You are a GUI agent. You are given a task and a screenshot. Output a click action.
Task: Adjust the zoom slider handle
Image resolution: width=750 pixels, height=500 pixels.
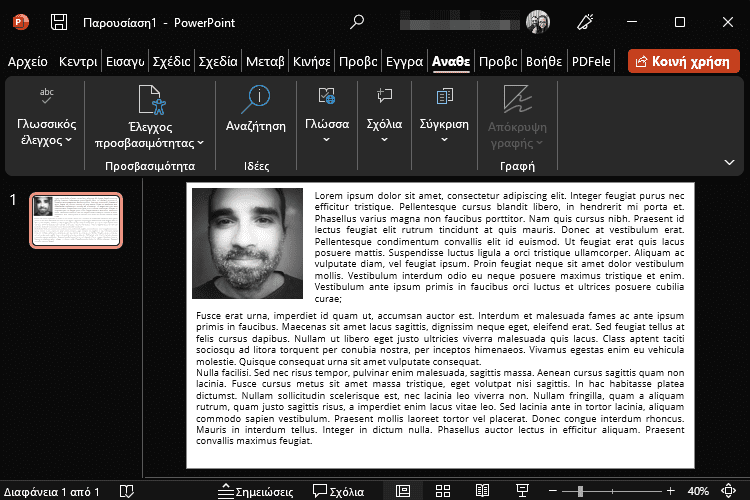pyautogui.click(x=580, y=491)
